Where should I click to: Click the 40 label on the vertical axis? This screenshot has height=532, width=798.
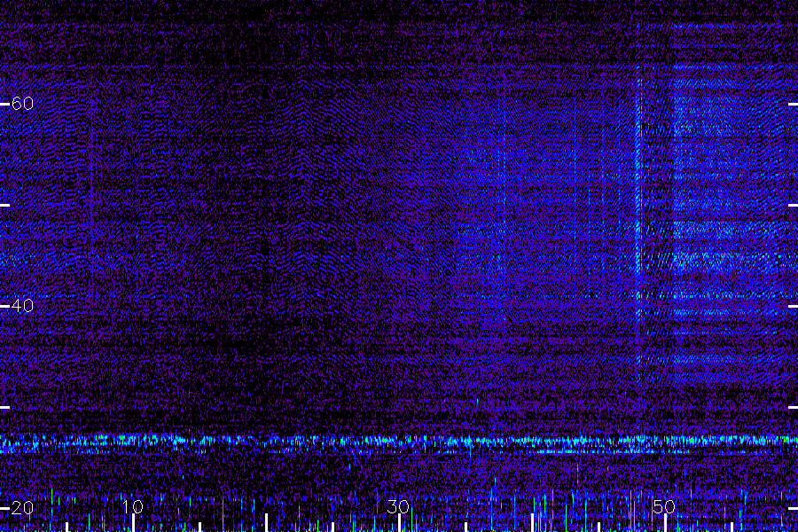click(22, 306)
